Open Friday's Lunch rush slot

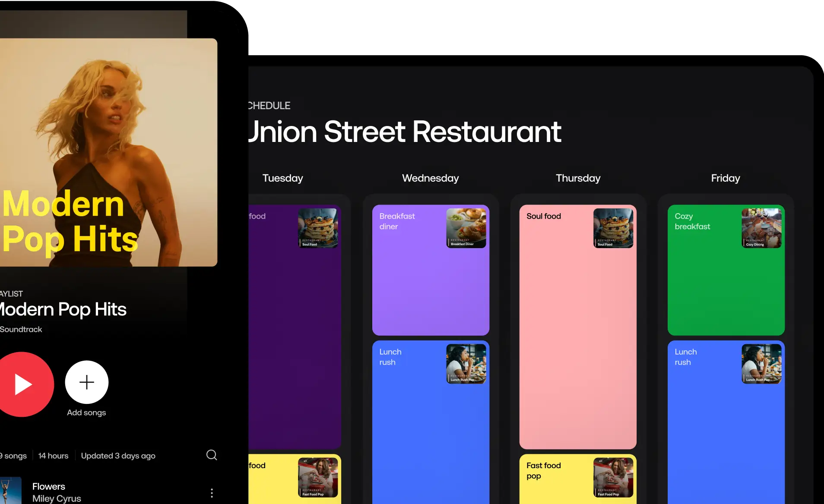[x=726, y=422]
